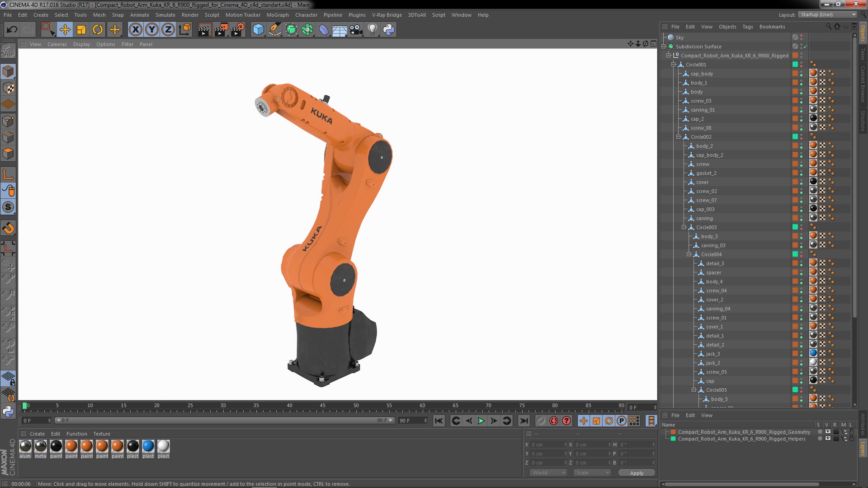Toggle Y axis lock
Image resolution: width=868 pixels, height=488 pixels.
pyautogui.click(x=152, y=30)
